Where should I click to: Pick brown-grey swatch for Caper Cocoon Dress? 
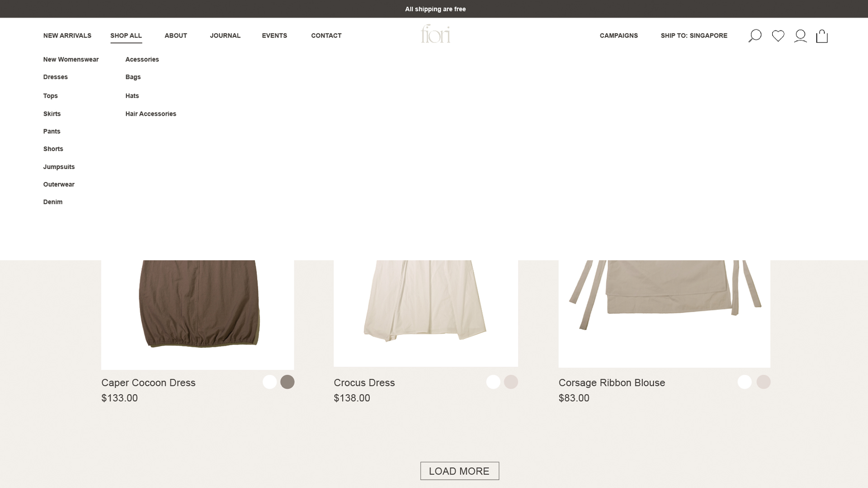tap(288, 382)
